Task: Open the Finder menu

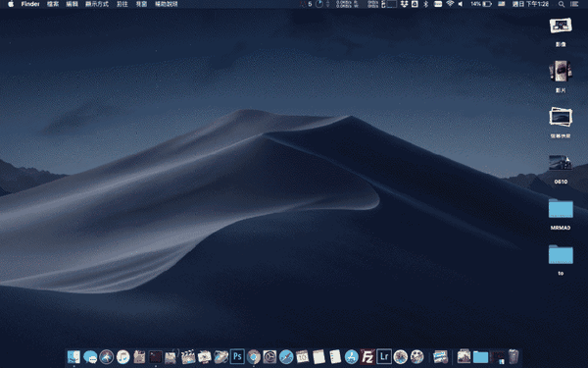Action: 30,4
